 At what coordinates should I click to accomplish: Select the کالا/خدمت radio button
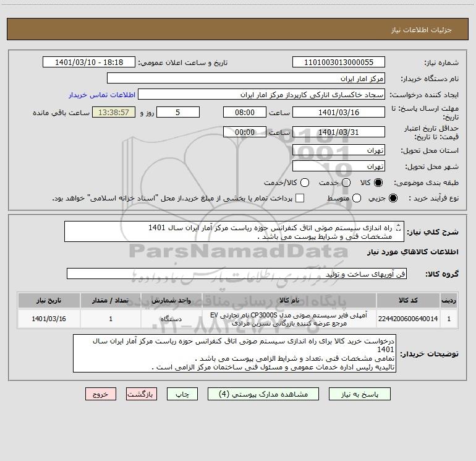tap(305, 183)
